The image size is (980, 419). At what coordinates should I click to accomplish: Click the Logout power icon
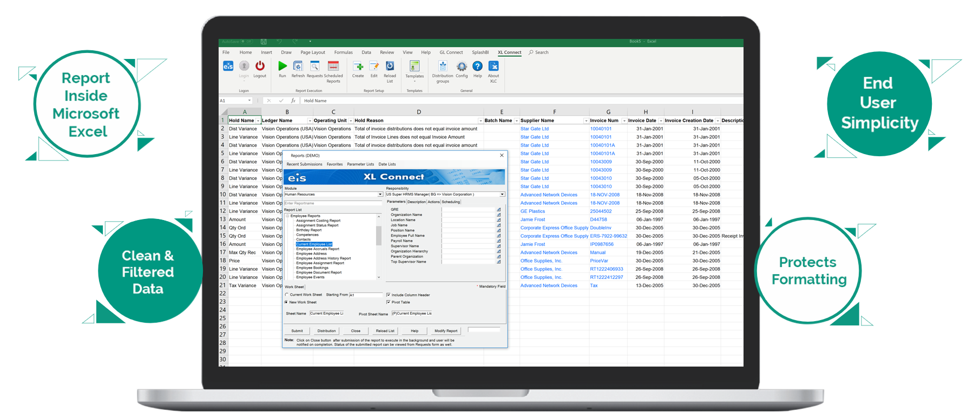260,66
